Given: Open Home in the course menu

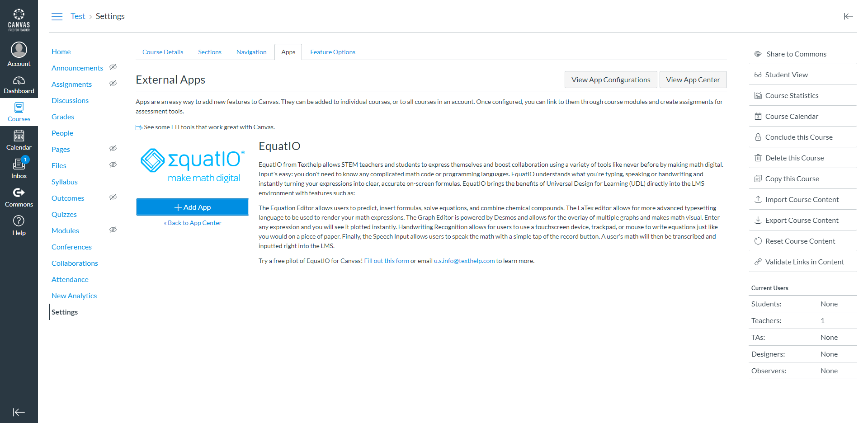Looking at the screenshot, I should pos(61,52).
